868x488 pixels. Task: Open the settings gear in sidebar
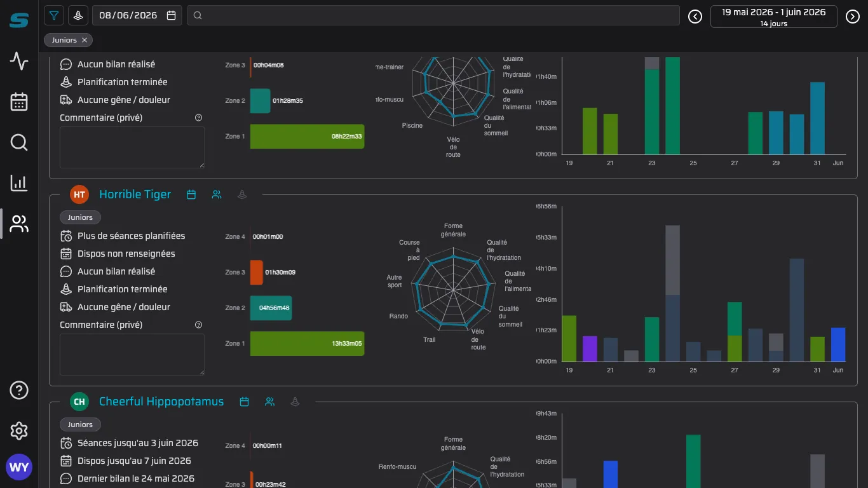[x=19, y=431]
